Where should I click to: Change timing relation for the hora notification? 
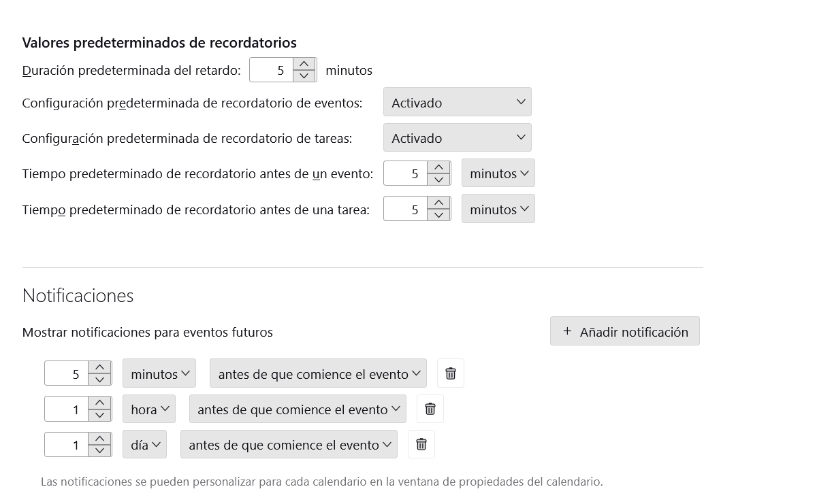pyautogui.click(x=297, y=409)
